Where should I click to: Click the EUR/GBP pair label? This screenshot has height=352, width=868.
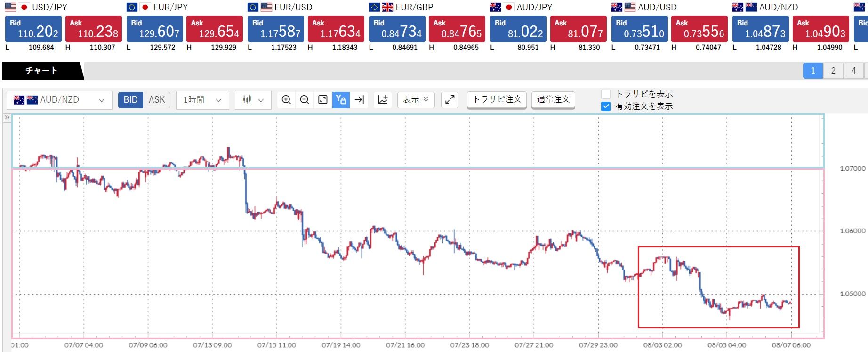(x=414, y=7)
